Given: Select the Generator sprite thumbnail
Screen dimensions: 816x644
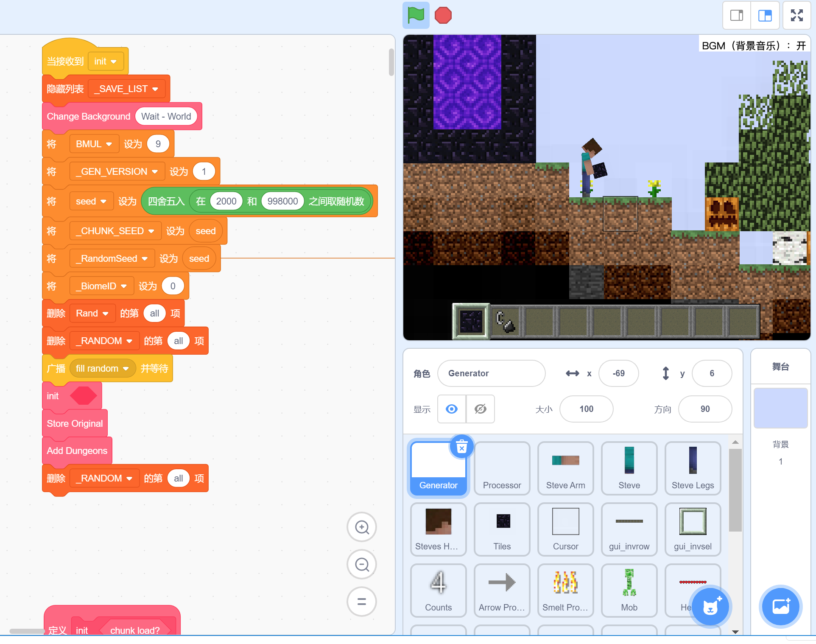Looking at the screenshot, I should click(x=438, y=468).
